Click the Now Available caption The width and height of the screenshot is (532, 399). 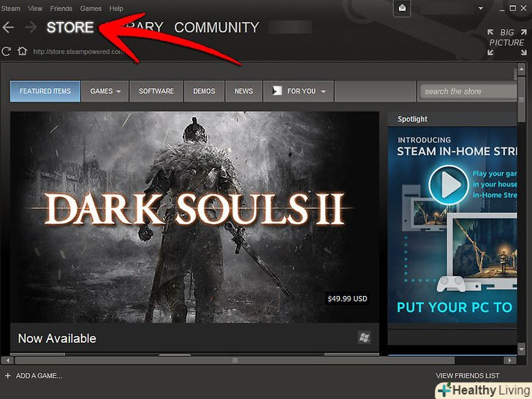click(57, 338)
